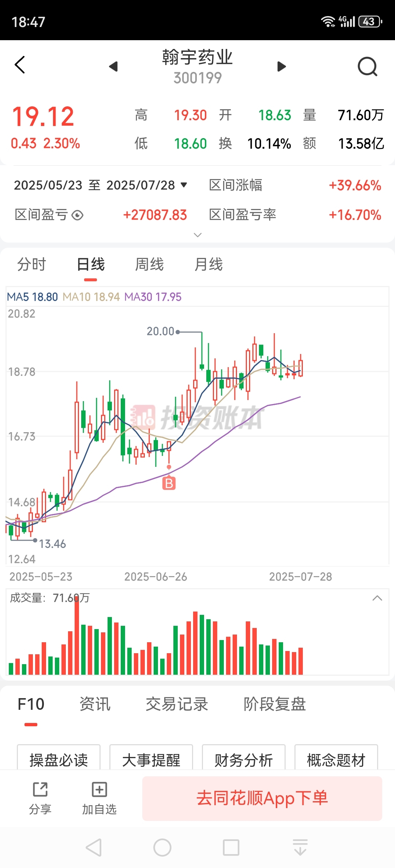Switch to the 周线 tab
Screen dimensions: 395x868
(150, 264)
